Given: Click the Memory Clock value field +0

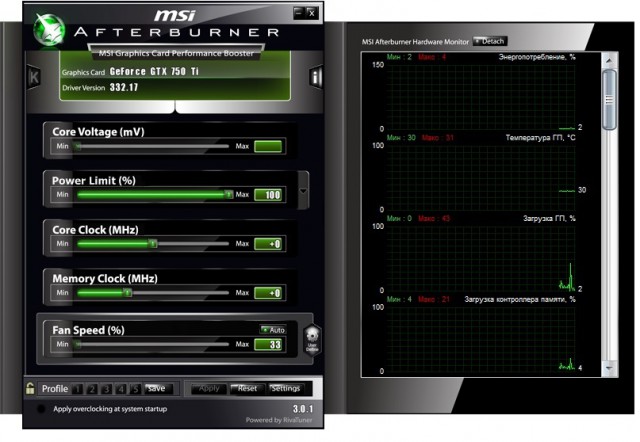Looking at the screenshot, I should tap(268, 293).
